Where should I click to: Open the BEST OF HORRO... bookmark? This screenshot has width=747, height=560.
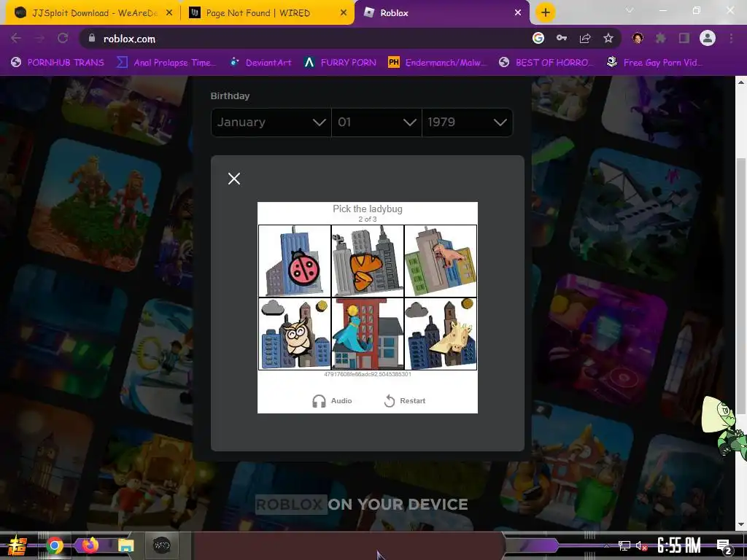(x=546, y=63)
